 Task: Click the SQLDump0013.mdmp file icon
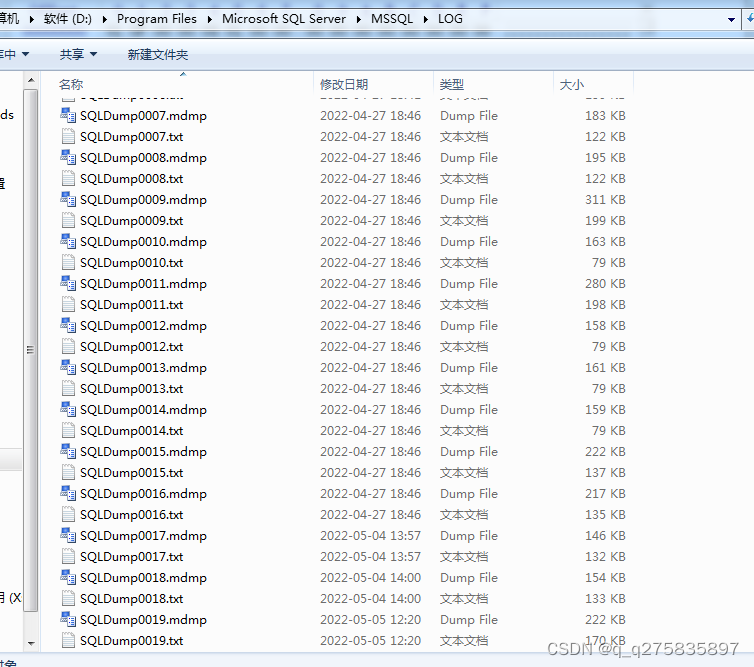pyautogui.click(x=68, y=367)
